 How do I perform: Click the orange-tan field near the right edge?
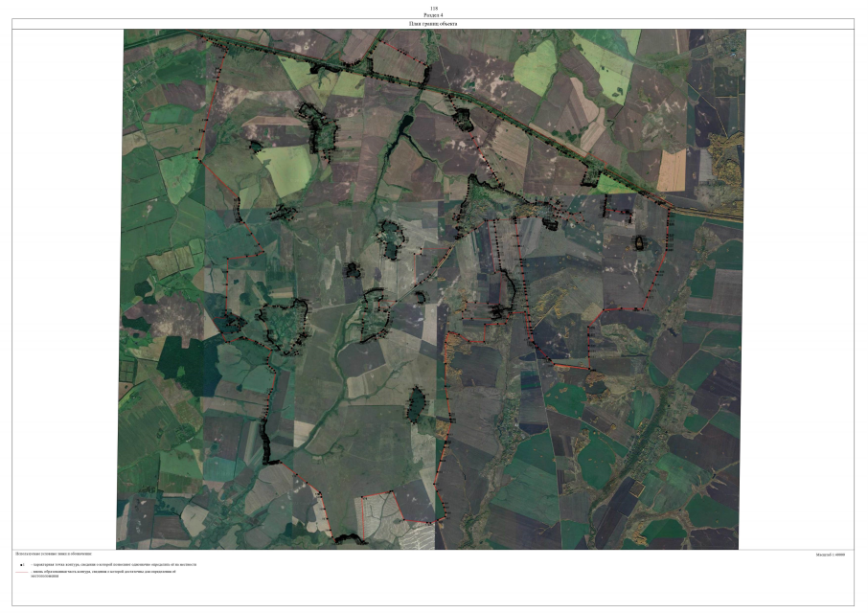click(673, 170)
